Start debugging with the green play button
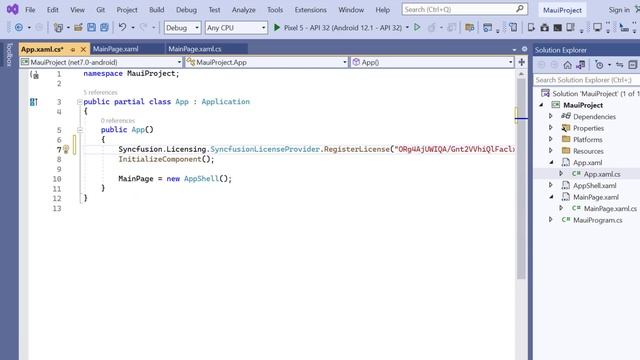Image resolution: width=640 pixels, height=360 pixels. click(x=277, y=28)
